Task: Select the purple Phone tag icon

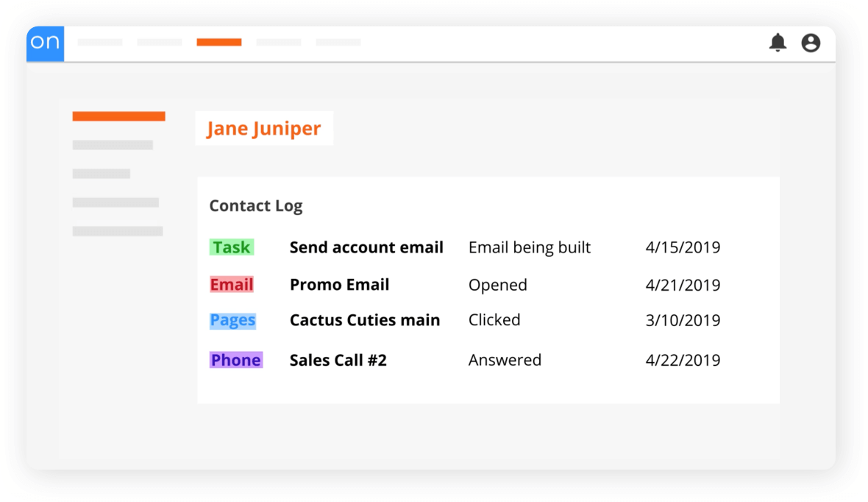Action: (x=235, y=360)
